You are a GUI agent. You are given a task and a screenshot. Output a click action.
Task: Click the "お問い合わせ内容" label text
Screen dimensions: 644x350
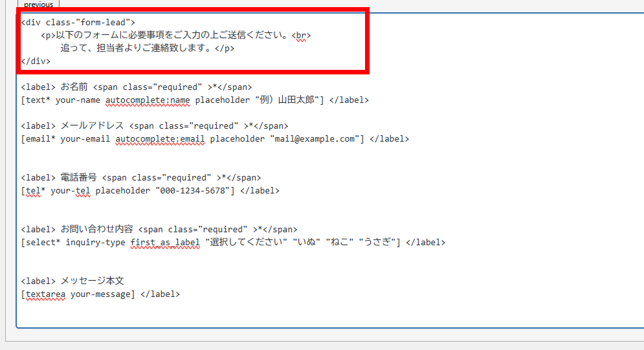click(96, 230)
